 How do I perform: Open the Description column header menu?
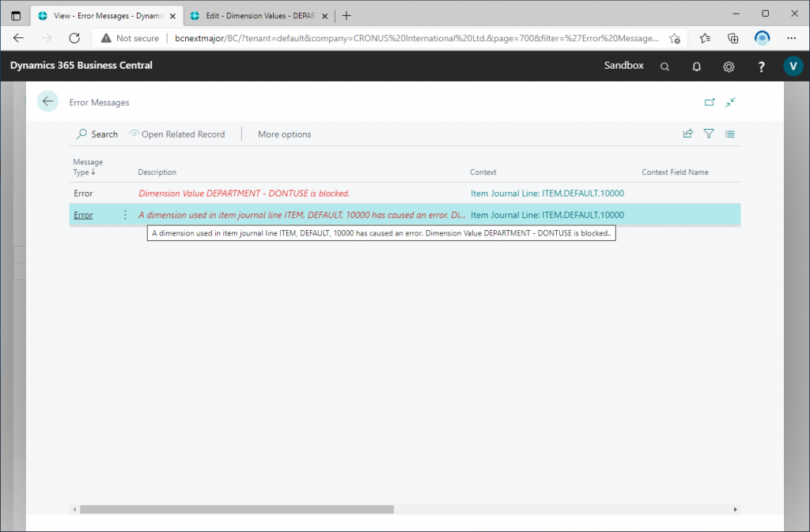click(157, 172)
